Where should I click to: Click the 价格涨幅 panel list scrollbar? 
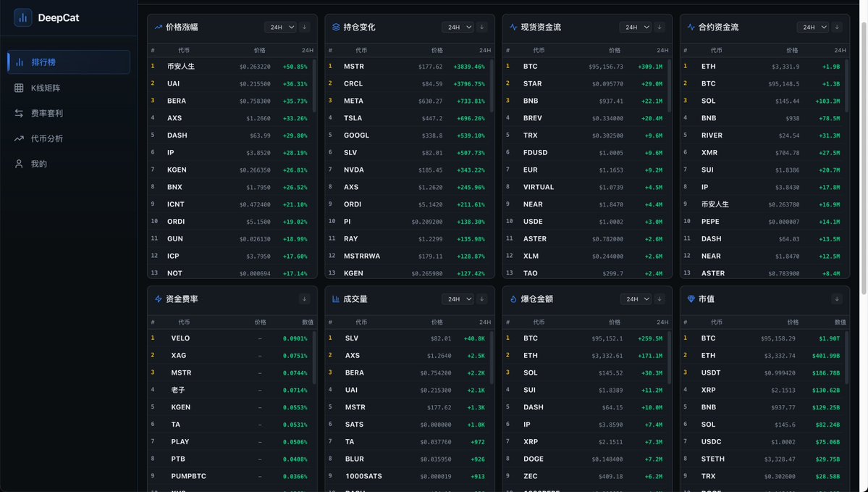314,86
